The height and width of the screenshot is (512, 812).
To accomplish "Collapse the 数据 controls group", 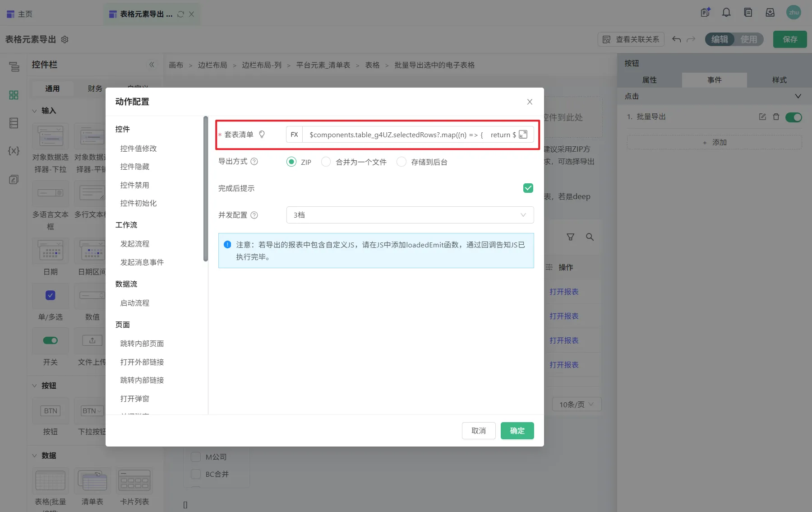I will 35,456.
